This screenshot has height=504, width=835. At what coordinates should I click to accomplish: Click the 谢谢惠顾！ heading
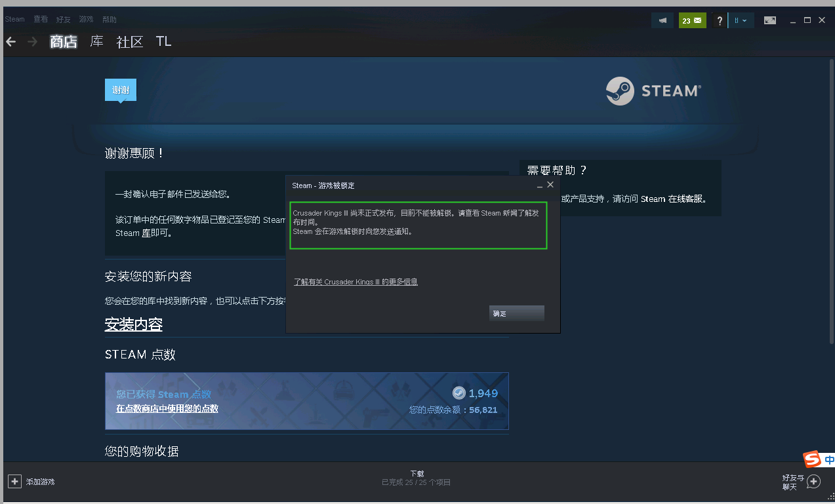[x=134, y=153]
